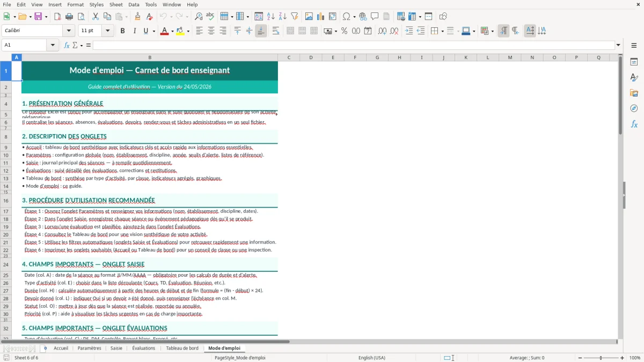
Task: Center text horizontally
Action: [x=211, y=31]
